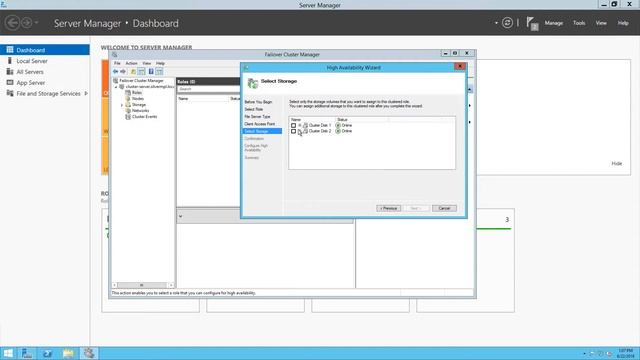Image resolution: width=640 pixels, height=360 pixels.
Task: Open navigation history dropdown arrow
Action: tap(36, 23)
